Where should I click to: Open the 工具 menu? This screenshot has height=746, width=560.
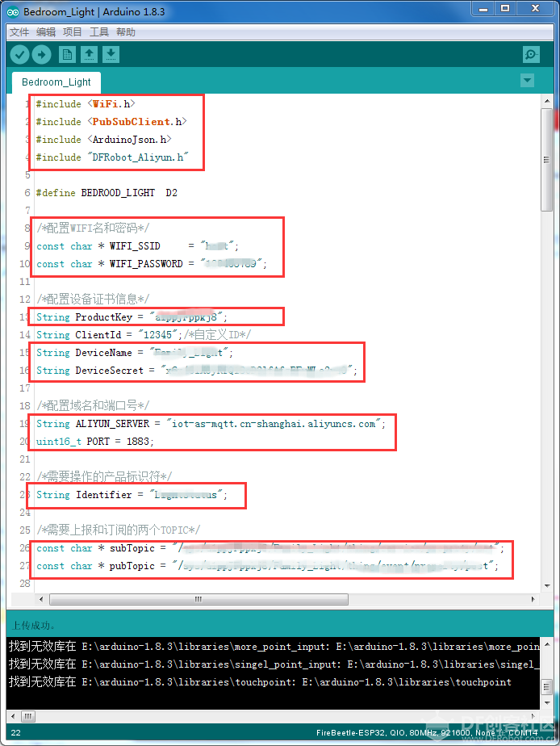click(99, 31)
